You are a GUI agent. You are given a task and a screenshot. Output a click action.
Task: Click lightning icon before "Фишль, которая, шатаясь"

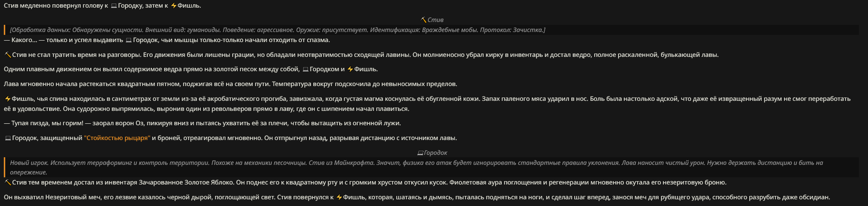[339, 197]
